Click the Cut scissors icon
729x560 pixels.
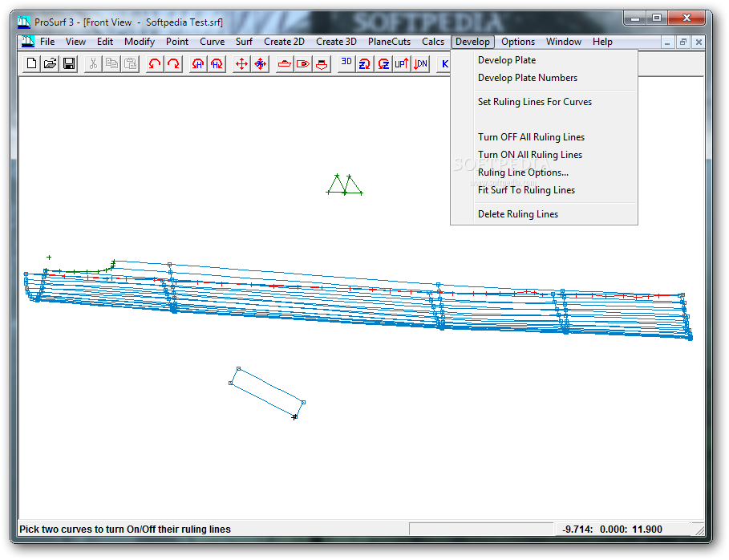click(93, 63)
